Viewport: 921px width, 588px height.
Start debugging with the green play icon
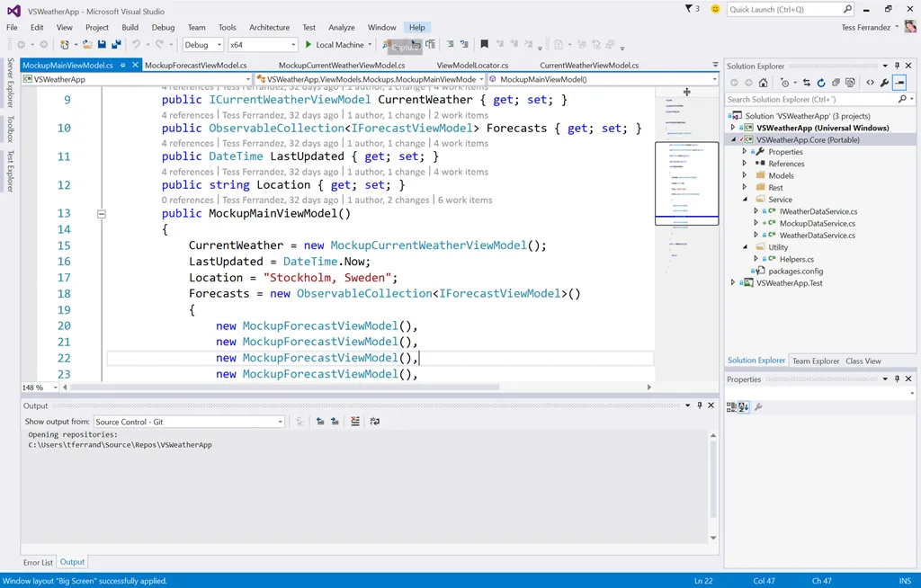tap(308, 44)
